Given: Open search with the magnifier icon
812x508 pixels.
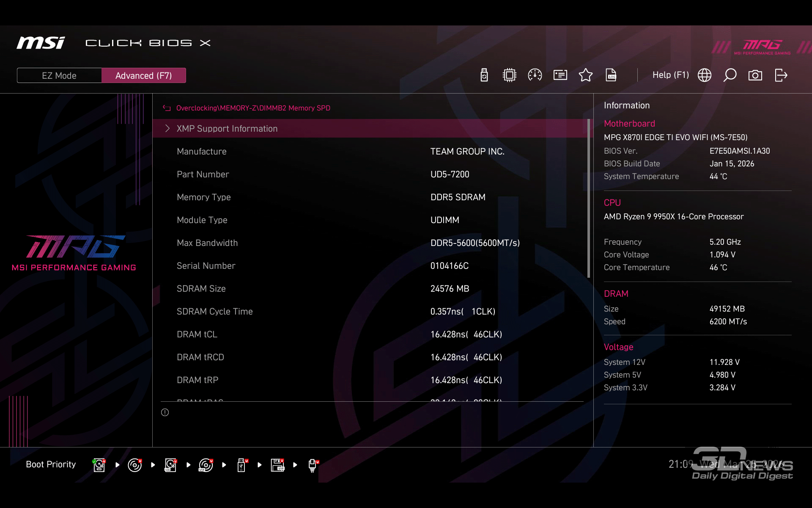Looking at the screenshot, I should click(x=730, y=75).
